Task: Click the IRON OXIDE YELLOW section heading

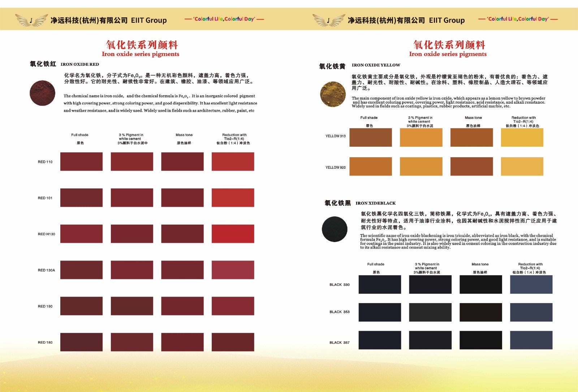Action: point(376,65)
